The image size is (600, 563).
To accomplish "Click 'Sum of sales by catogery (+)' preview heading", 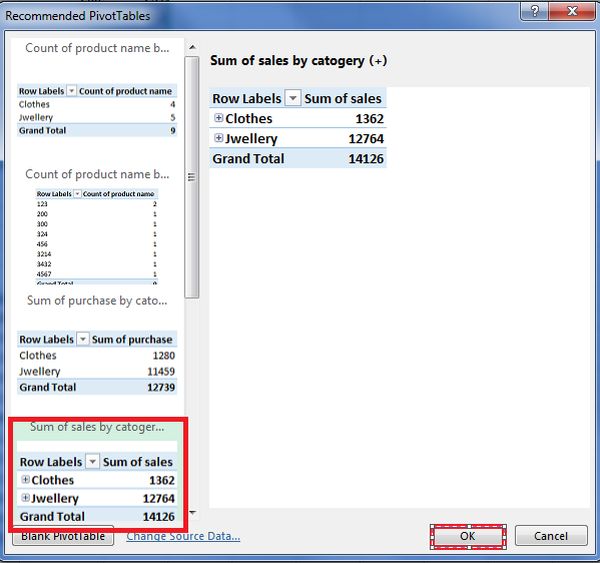I will point(298,60).
